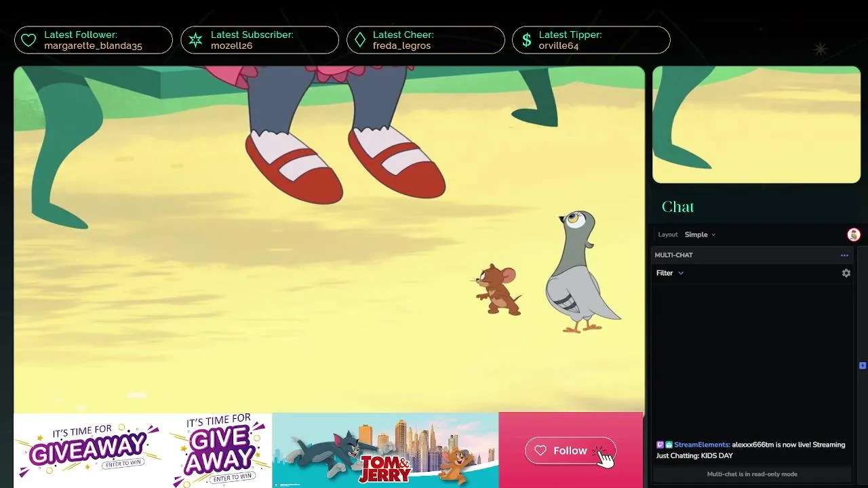
Task: Click the small webcam preview panel
Action: pyautogui.click(x=756, y=125)
